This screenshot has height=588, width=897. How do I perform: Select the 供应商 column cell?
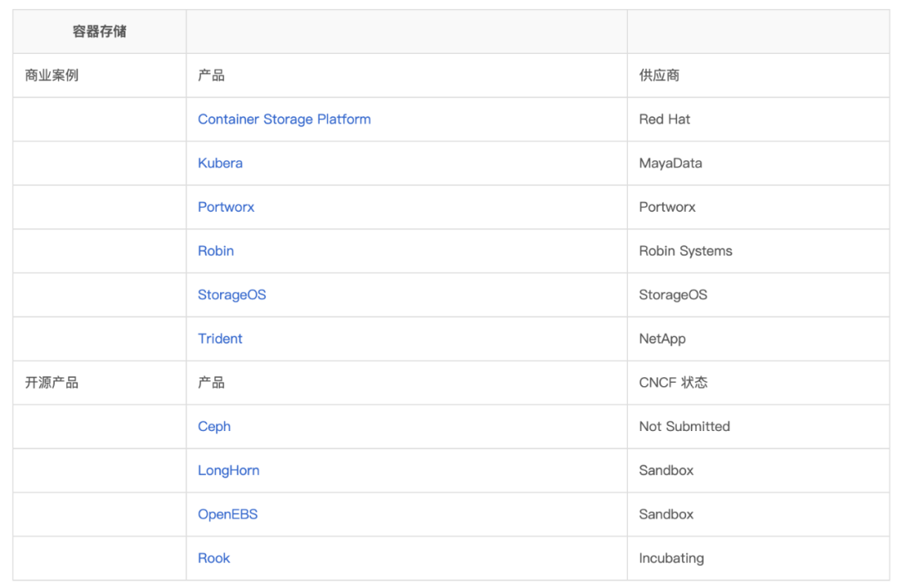(x=659, y=76)
